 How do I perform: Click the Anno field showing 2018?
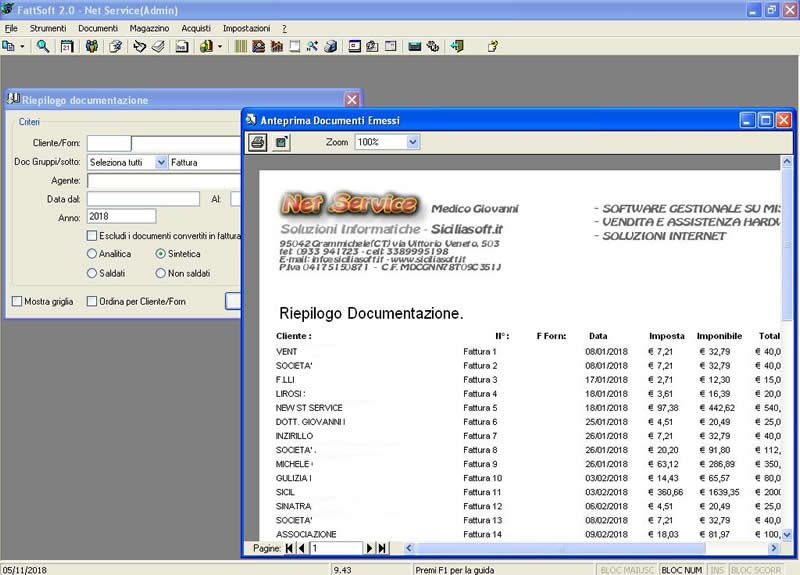coord(121,216)
